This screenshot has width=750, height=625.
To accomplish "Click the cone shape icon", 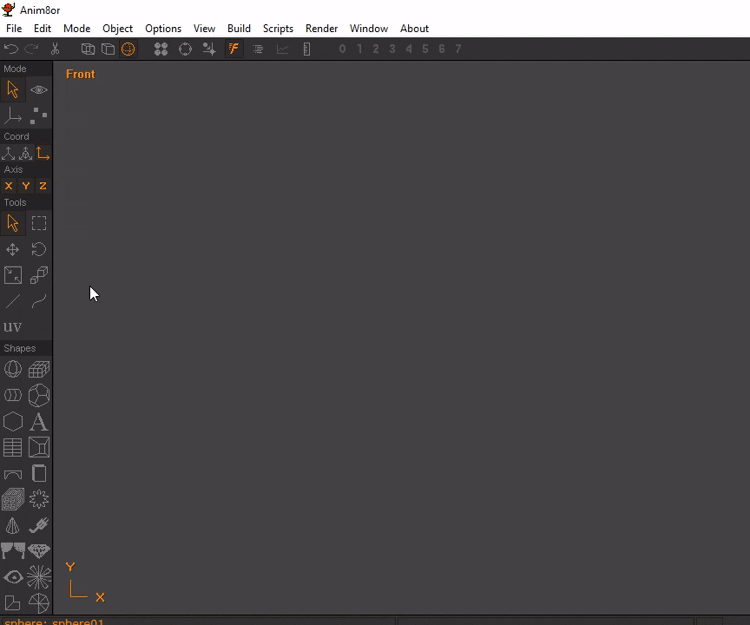I will (x=12, y=526).
